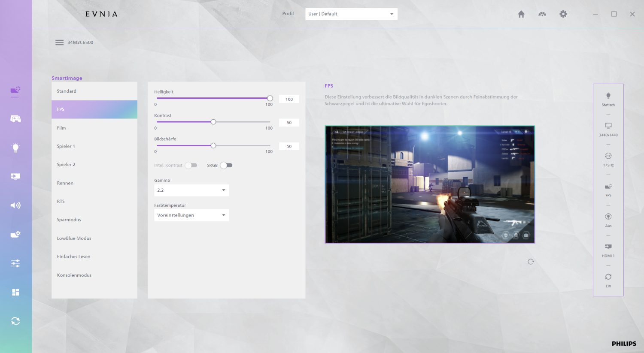The image size is (644, 353).
Task: Click the HDMI 1 input status icon
Action: [x=608, y=247]
